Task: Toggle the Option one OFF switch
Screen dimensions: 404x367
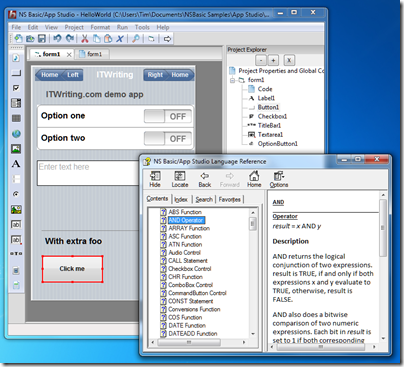Action: coord(168,116)
